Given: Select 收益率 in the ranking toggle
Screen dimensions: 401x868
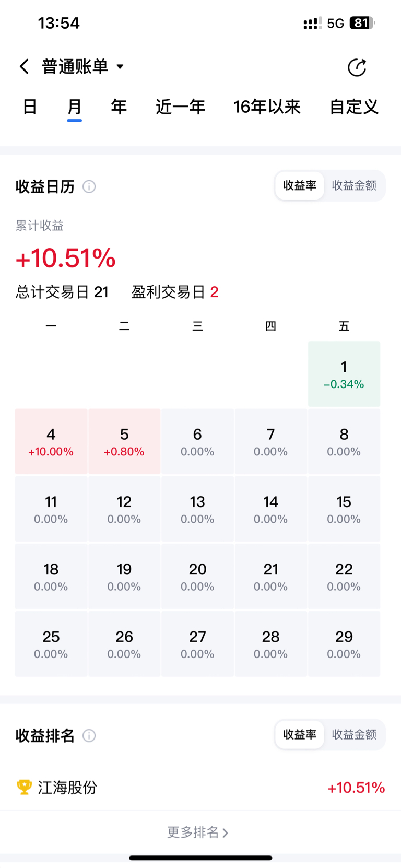Looking at the screenshot, I should coord(300,734).
